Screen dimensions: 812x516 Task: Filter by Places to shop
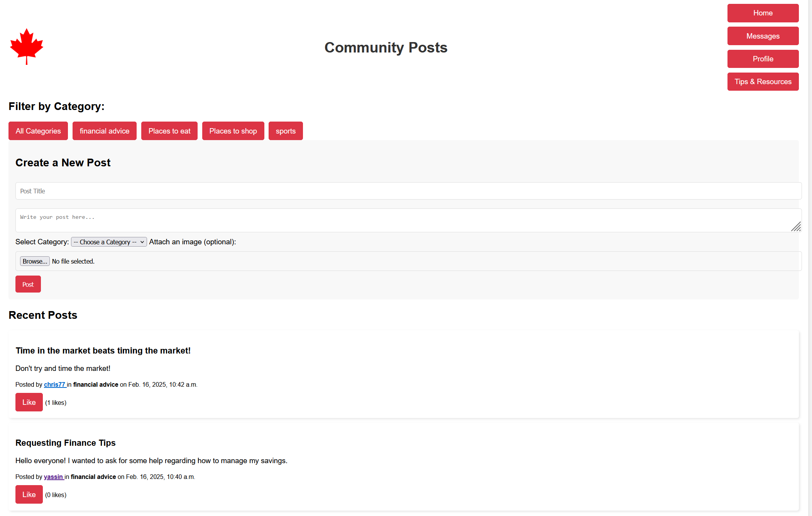click(233, 131)
